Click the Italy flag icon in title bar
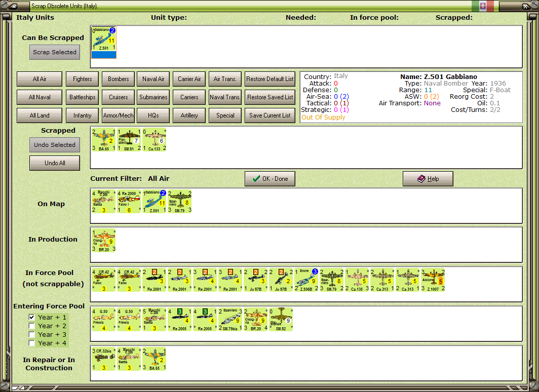539x392 pixels. (483, 6)
